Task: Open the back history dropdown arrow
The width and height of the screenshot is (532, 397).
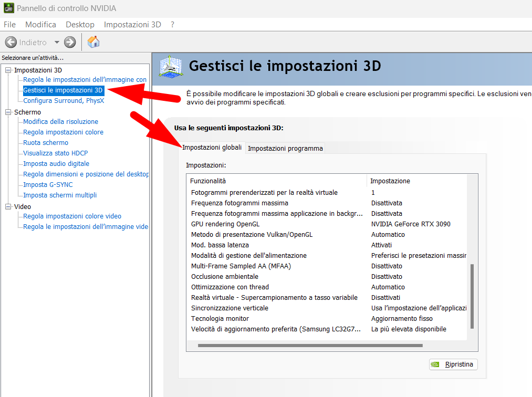Action: [57, 43]
